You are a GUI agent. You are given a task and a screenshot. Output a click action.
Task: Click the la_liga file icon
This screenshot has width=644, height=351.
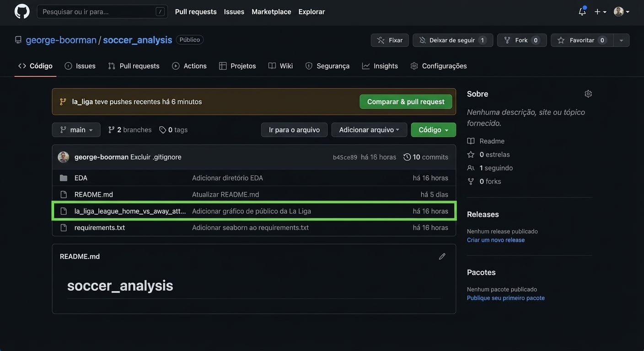coord(64,211)
